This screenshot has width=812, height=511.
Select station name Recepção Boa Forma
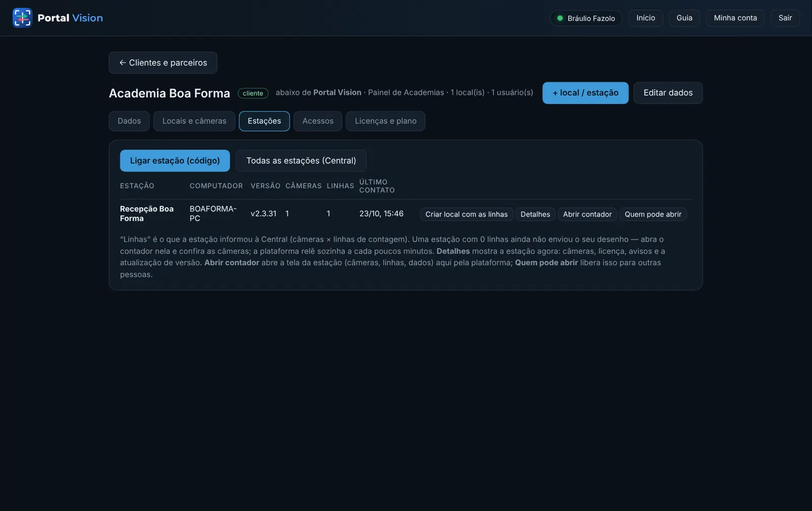click(x=147, y=214)
